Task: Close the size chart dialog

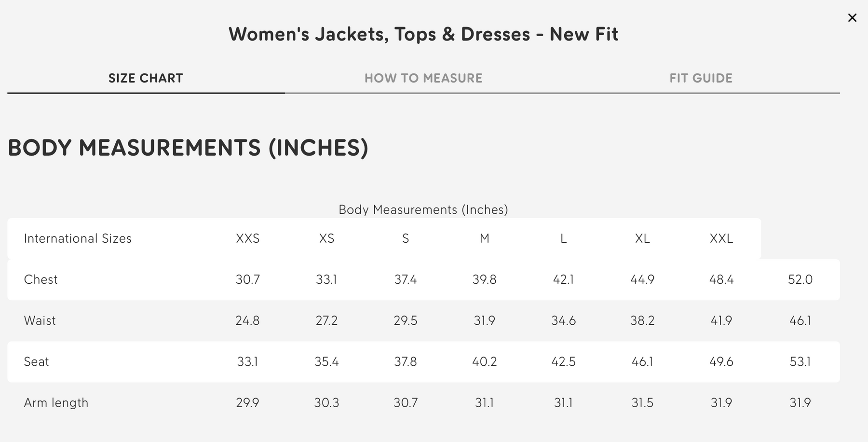Action: tap(852, 18)
